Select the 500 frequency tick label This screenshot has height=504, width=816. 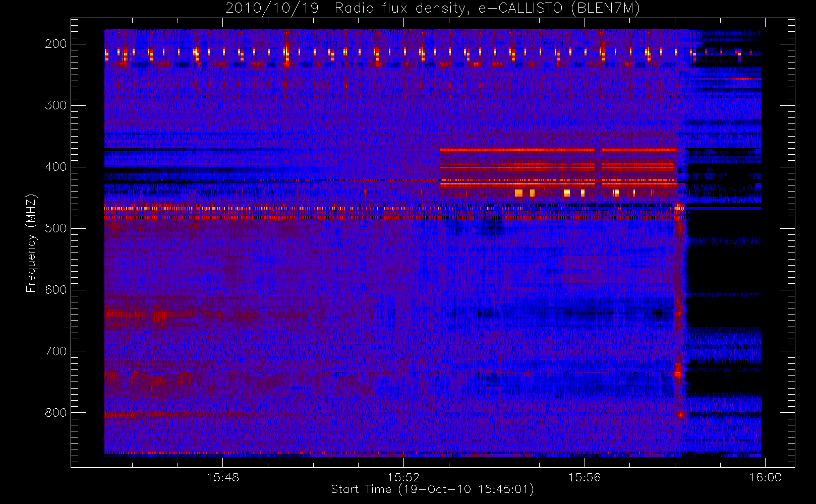(x=55, y=228)
